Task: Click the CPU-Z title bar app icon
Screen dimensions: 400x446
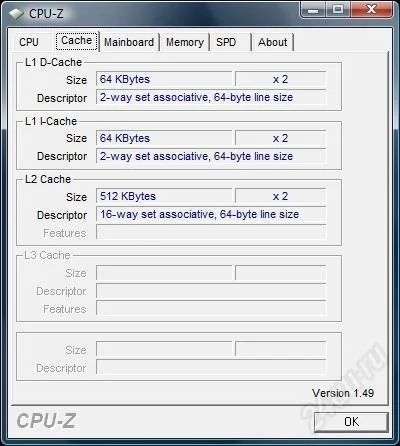Action: coord(16,14)
